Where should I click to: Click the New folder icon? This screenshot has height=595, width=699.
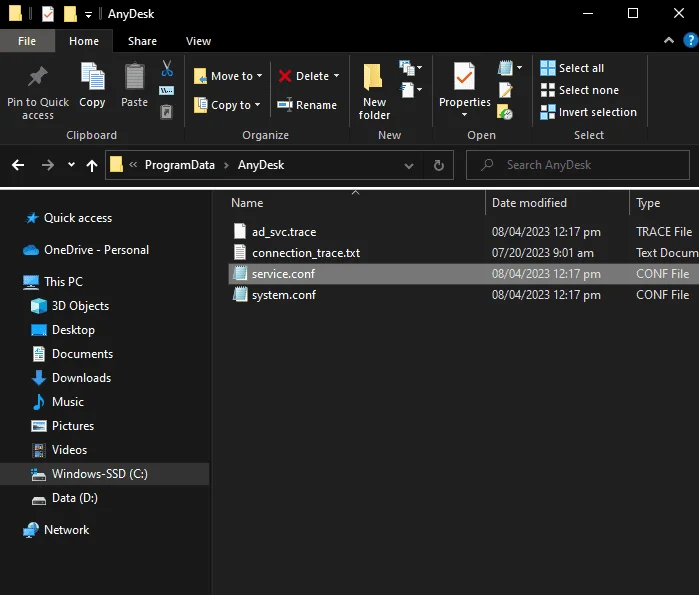373,76
